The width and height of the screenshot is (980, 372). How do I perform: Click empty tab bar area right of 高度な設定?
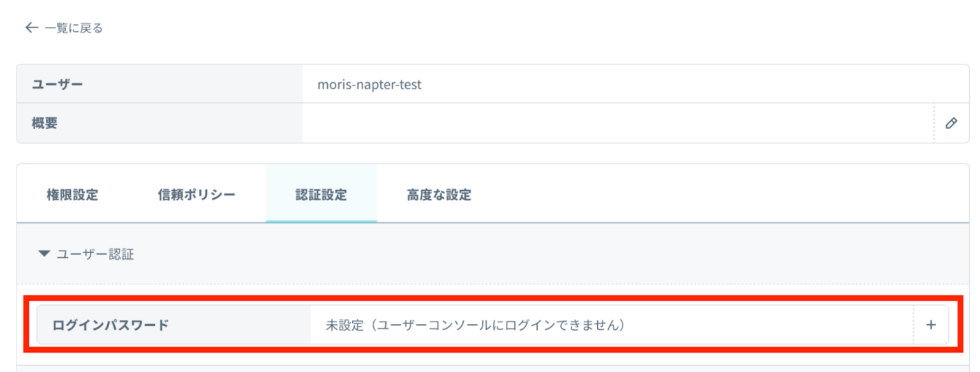702,195
